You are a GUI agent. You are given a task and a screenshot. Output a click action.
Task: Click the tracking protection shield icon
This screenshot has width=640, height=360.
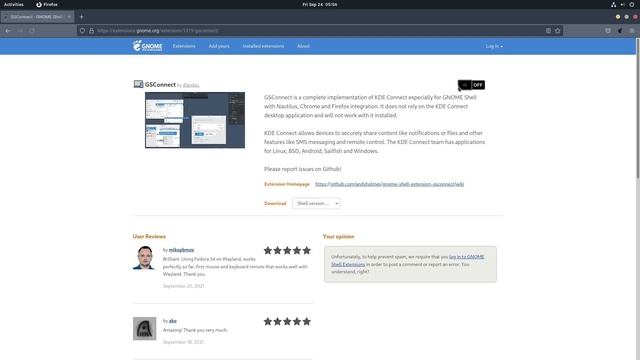click(82, 31)
